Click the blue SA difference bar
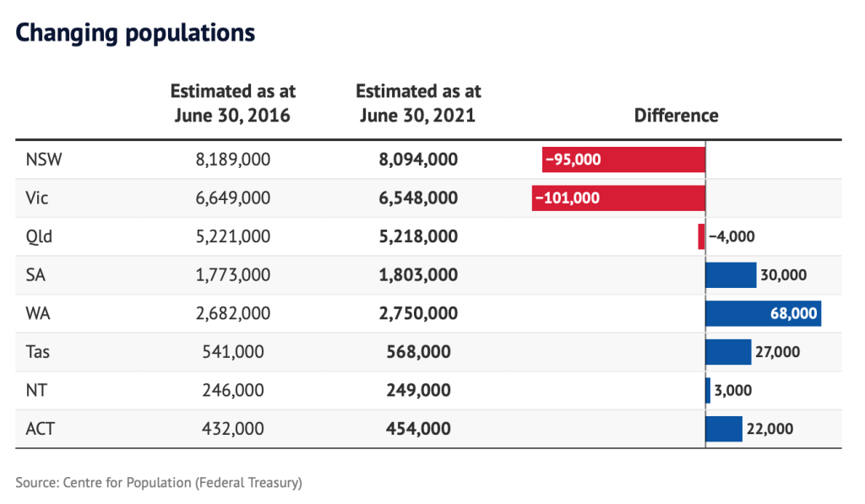865x504 pixels. (731, 275)
